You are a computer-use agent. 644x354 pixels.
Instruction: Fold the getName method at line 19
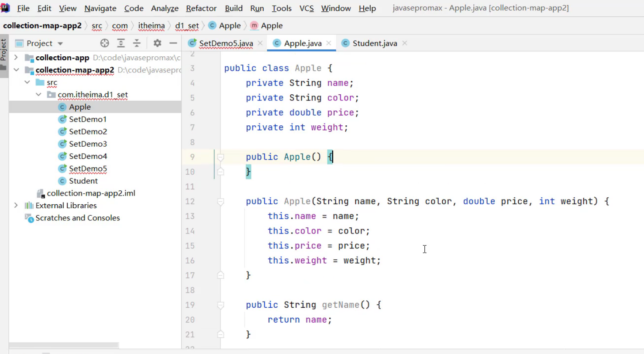220,305
